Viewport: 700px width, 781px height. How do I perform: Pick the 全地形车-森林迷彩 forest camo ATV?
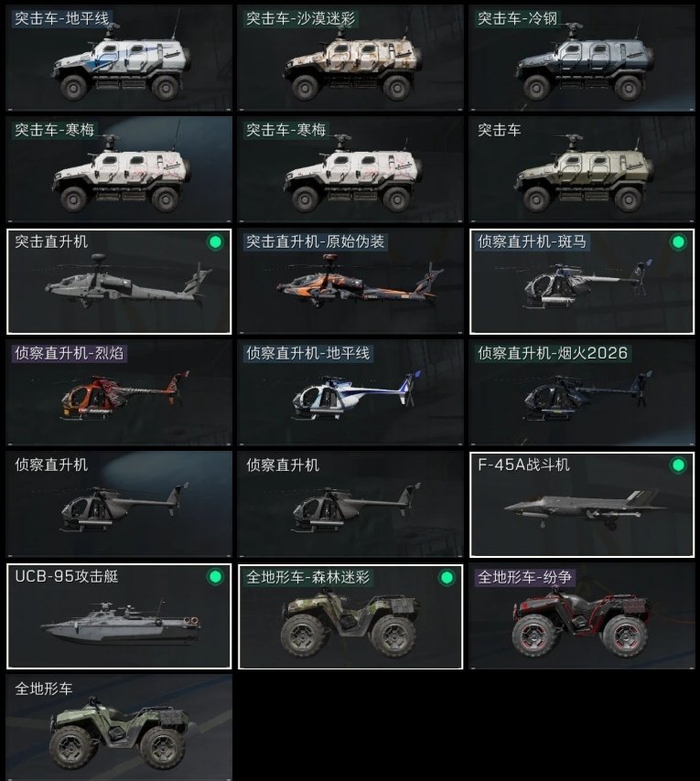pos(350,616)
